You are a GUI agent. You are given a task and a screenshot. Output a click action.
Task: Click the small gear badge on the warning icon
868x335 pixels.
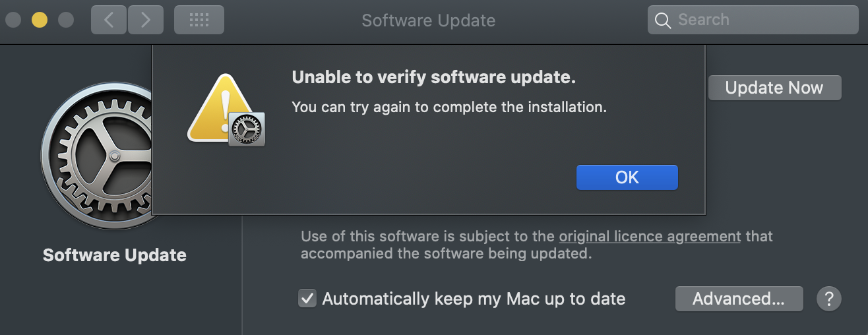247,129
